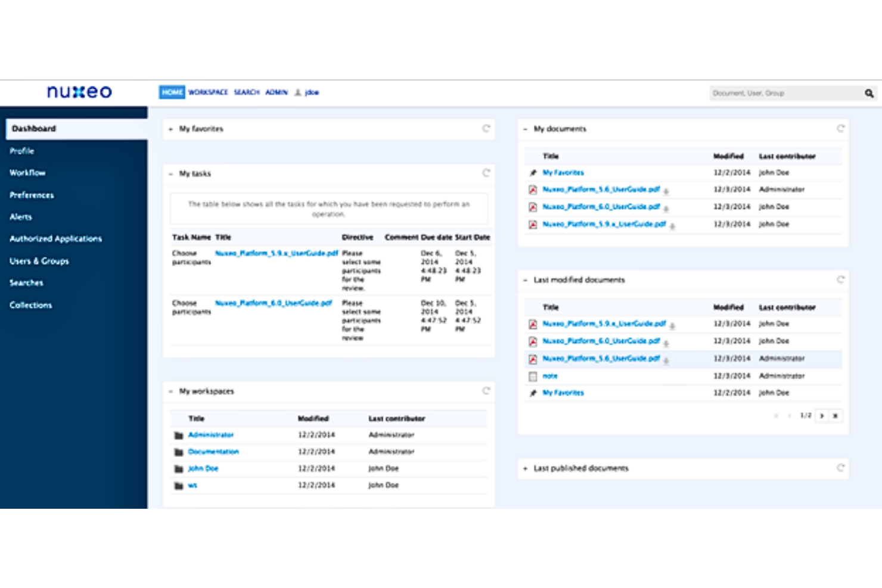Viewport: 882px width, 588px height.
Task: Click the Administrator workspace folder icon
Action: pyautogui.click(x=178, y=435)
